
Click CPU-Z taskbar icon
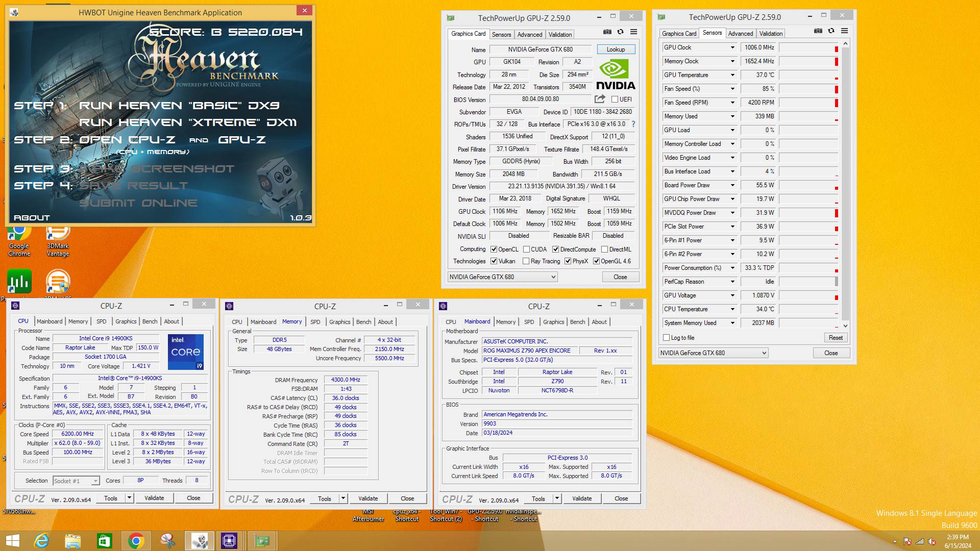229,541
